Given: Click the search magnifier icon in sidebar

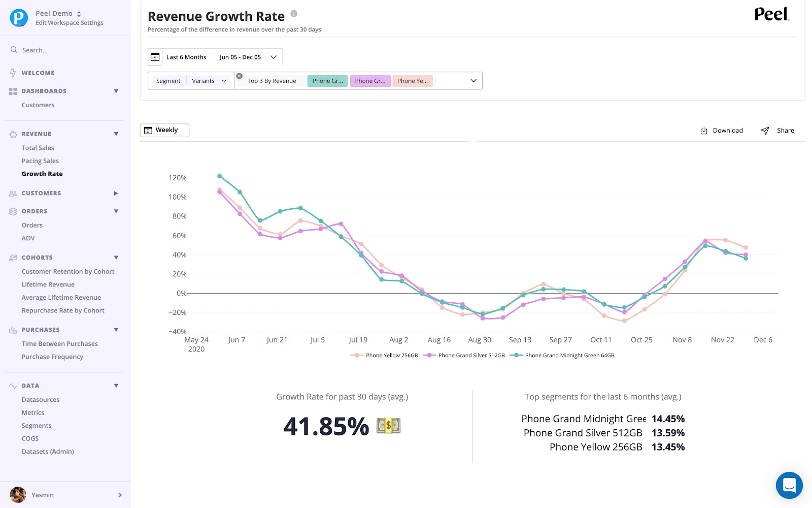Looking at the screenshot, I should pyautogui.click(x=14, y=50).
